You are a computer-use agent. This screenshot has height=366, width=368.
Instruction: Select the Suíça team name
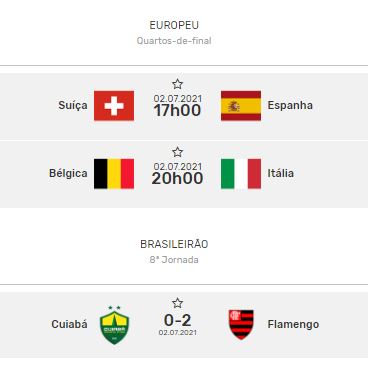tap(73, 105)
